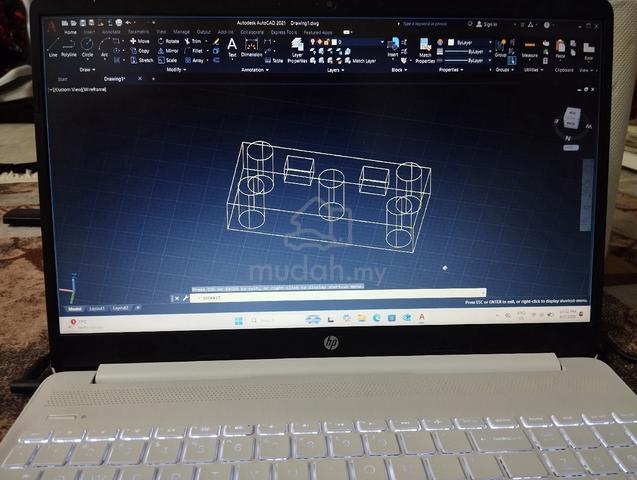Click the command line input field
Screen dimensions: 637x480
pyautogui.click(x=338, y=298)
